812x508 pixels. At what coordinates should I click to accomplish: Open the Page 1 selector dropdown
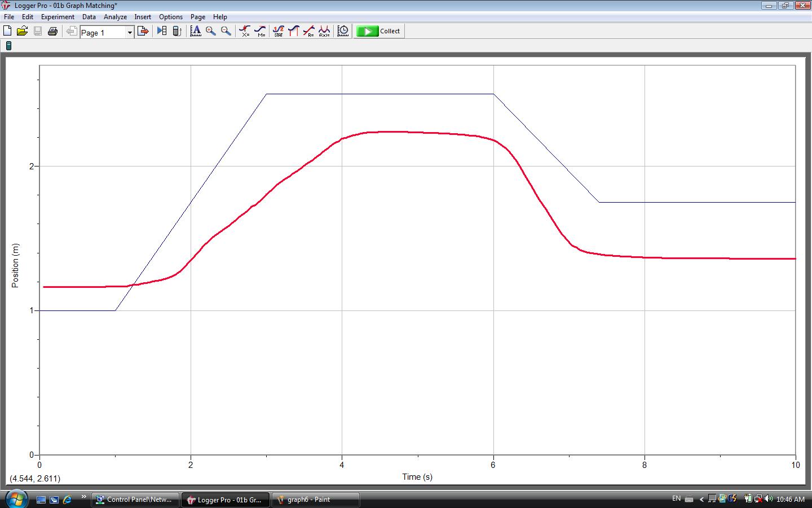tap(129, 32)
